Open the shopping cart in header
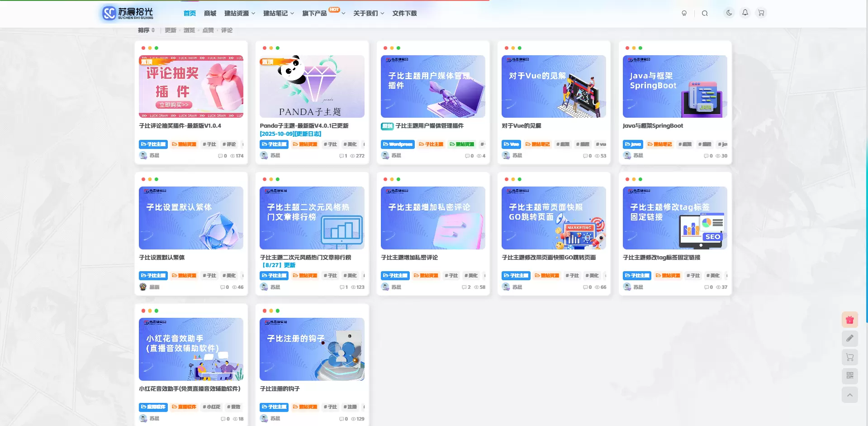This screenshot has height=426, width=868. click(761, 13)
